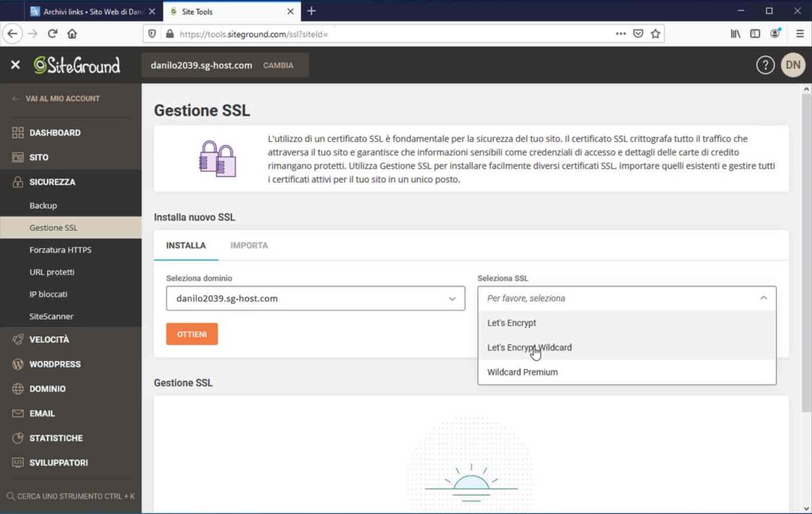Open the browser home page icon
The image size is (812, 514).
pos(72,33)
